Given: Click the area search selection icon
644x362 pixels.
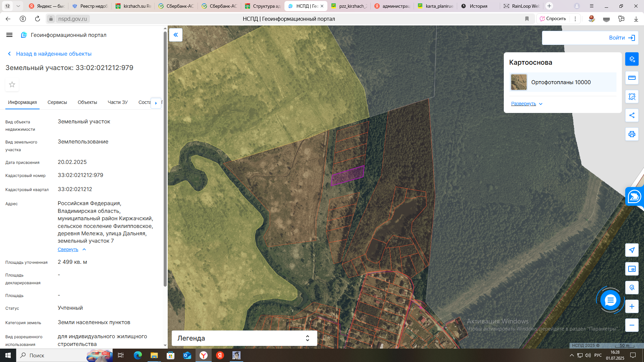Looking at the screenshot, I should click(632, 97).
